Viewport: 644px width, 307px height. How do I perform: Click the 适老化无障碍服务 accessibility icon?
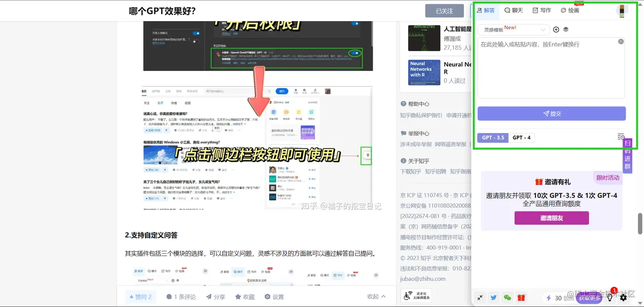point(417,295)
